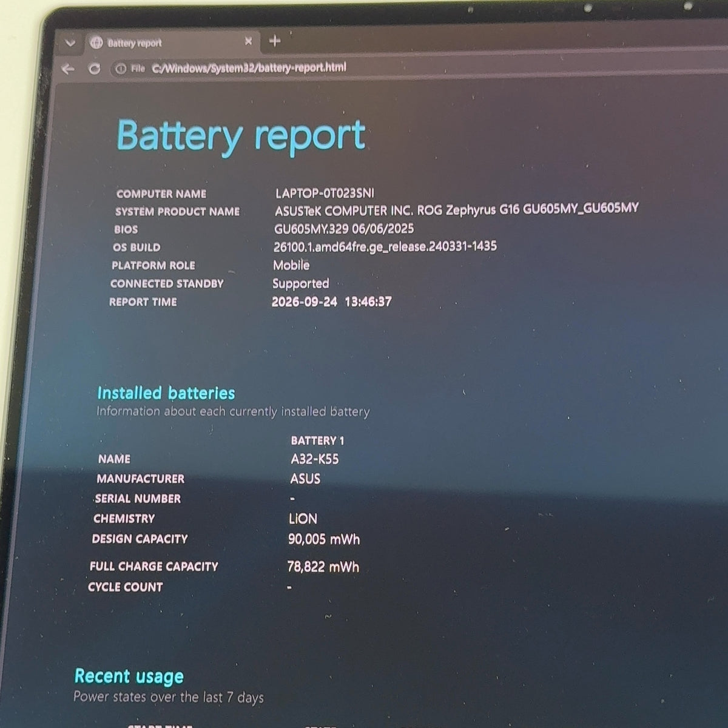Select BIOS value GU605MY.329 06/06/2025
Screen dimensions: 728x728
click(344, 229)
